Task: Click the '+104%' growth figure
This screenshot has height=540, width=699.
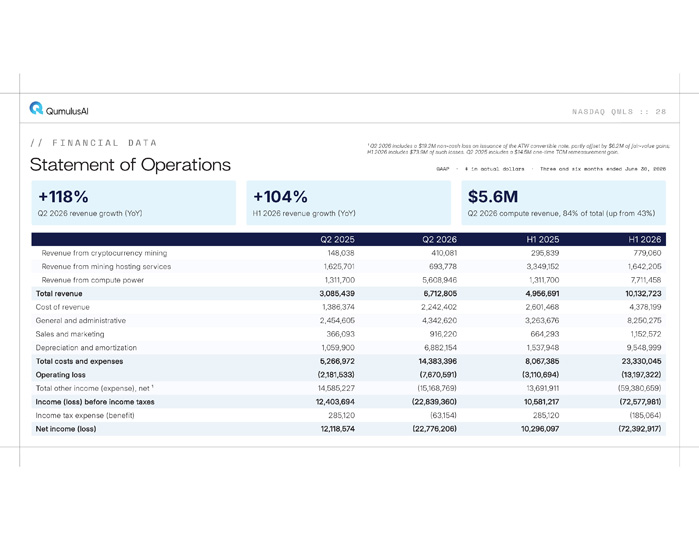Action: (280, 197)
